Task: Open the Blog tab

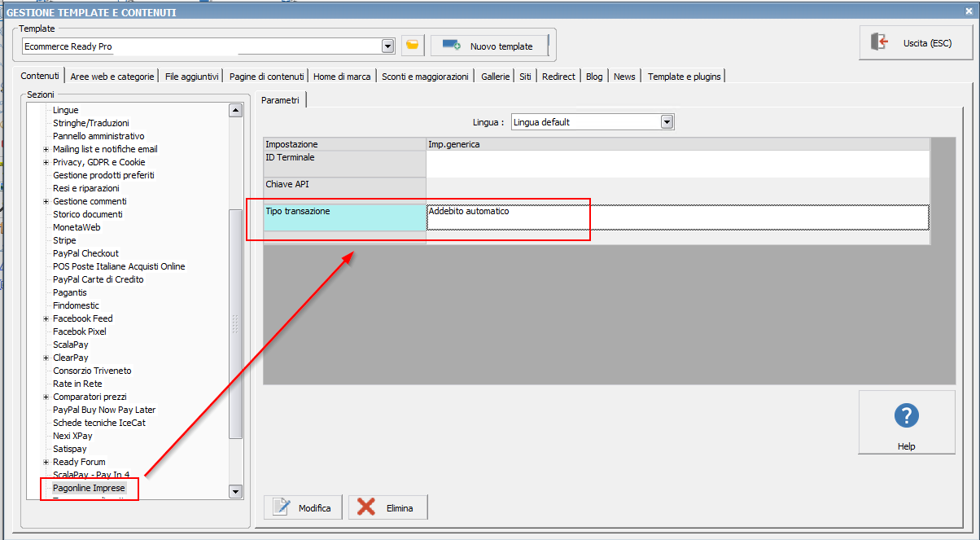Action: [x=594, y=77]
